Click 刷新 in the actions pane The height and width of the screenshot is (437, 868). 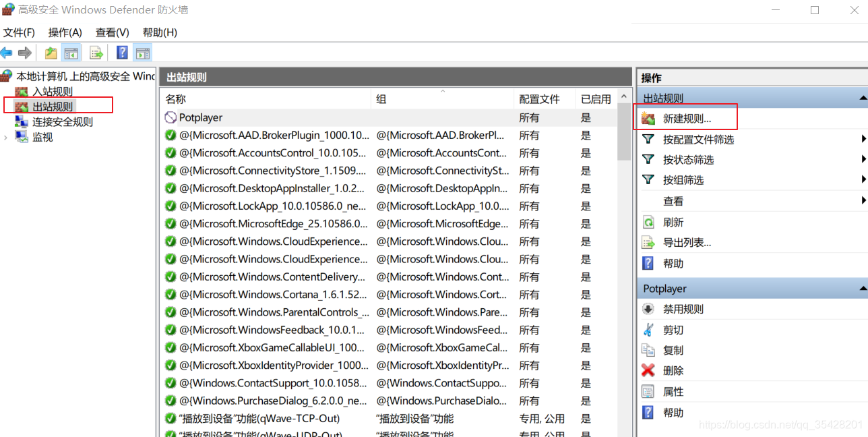coord(673,222)
